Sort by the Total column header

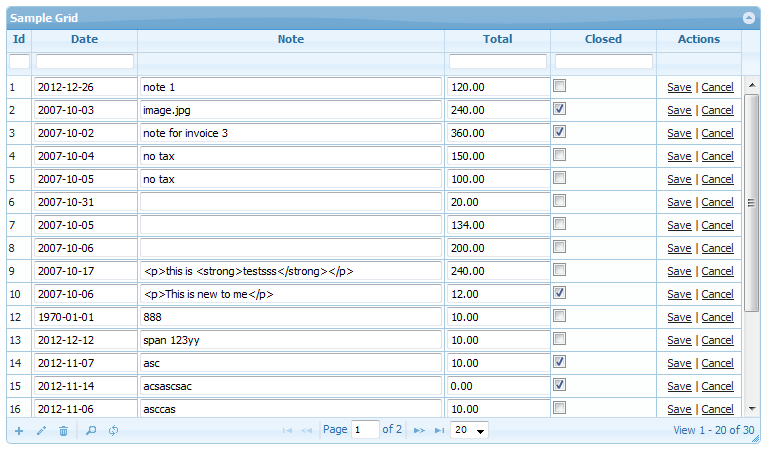pos(497,39)
